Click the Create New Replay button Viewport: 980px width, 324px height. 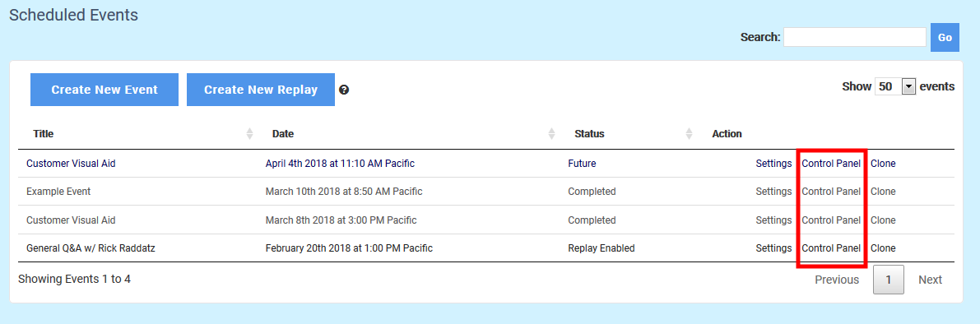pos(261,90)
